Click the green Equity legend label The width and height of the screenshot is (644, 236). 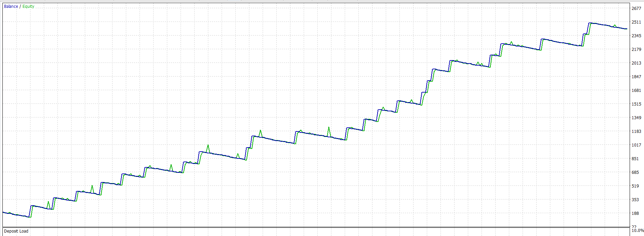28,6
